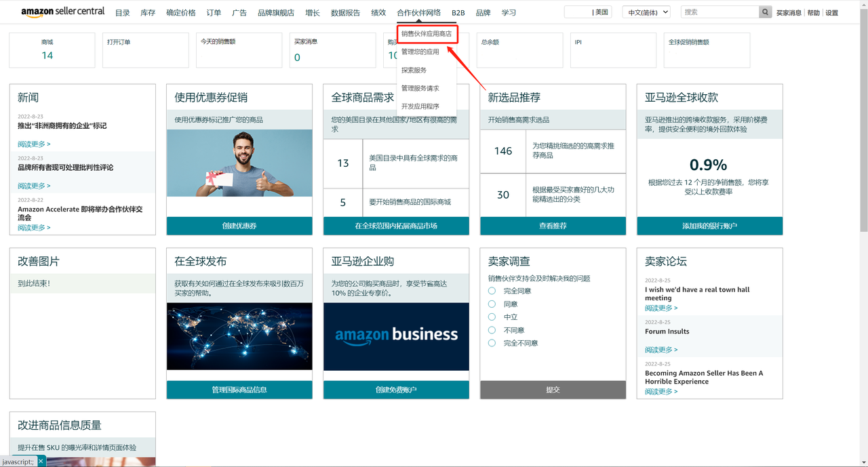The image size is (868, 467).
Task: Choose the 完全不同意 survey answer
Action: [492, 343]
